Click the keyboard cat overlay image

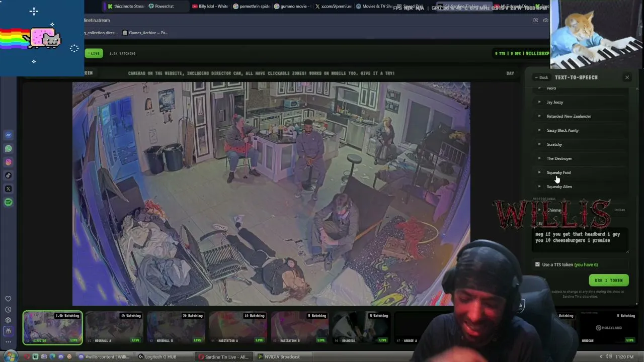coord(597,34)
